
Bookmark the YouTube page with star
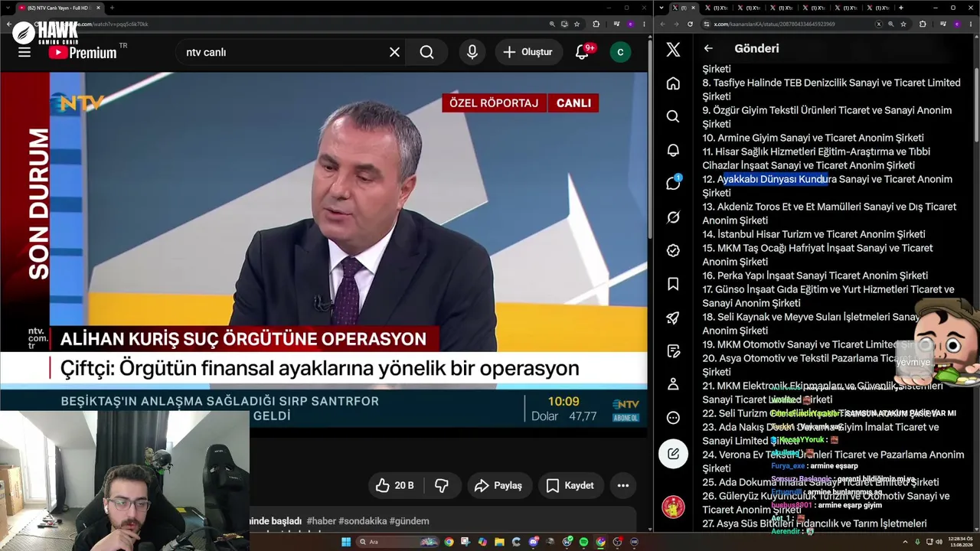(576, 24)
